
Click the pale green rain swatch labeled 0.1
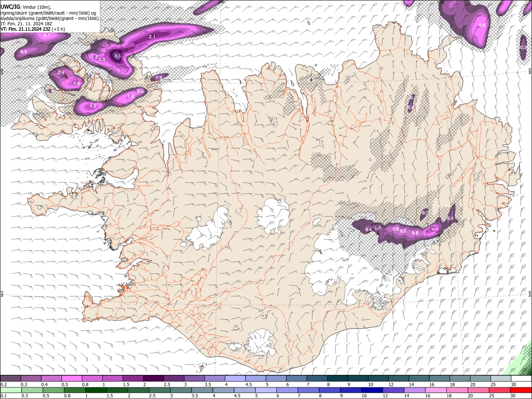click(11, 390)
